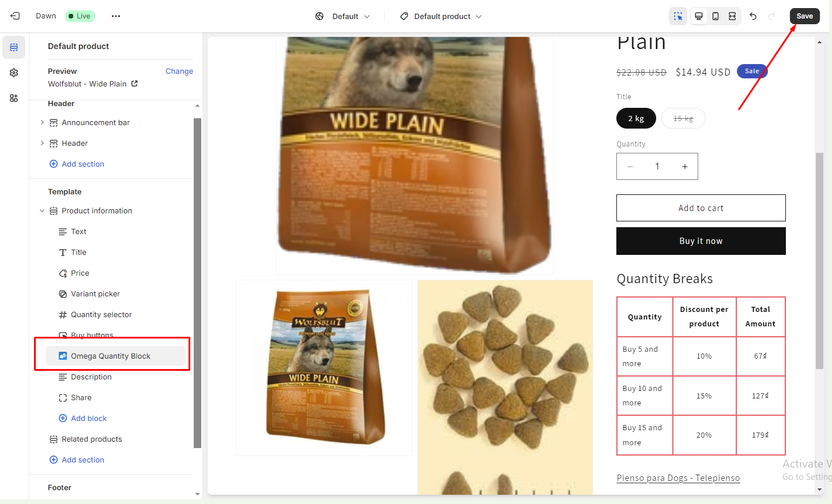Click the Quantity Breaks heading
Screen dimensions: 832x504
pos(665,279)
